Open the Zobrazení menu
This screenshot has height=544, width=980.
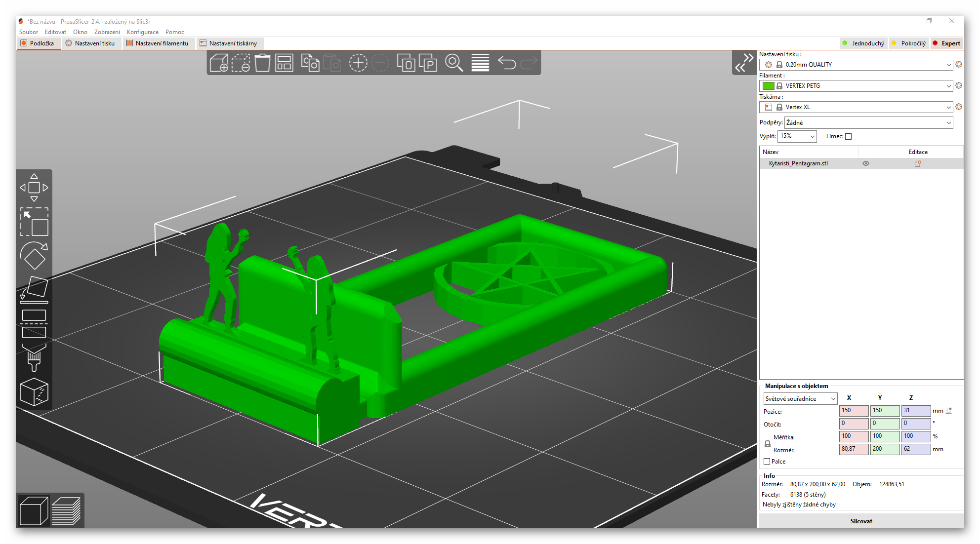coord(107,32)
